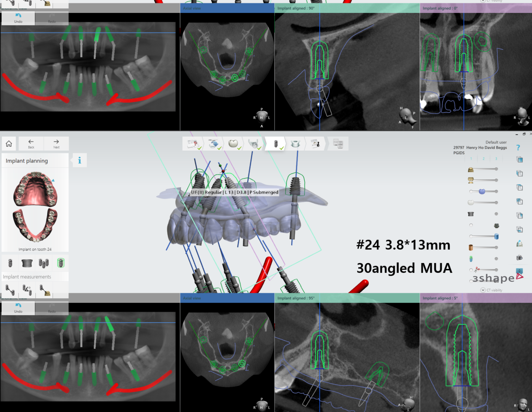Open the crown design workflow step
Image resolution: width=532 pixels, height=412 pixels.
click(x=234, y=144)
